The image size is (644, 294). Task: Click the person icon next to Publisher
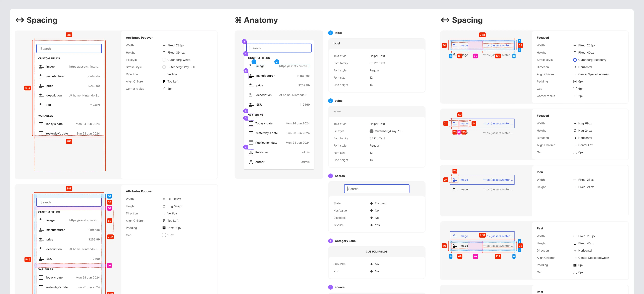click(x=251, y=152)
